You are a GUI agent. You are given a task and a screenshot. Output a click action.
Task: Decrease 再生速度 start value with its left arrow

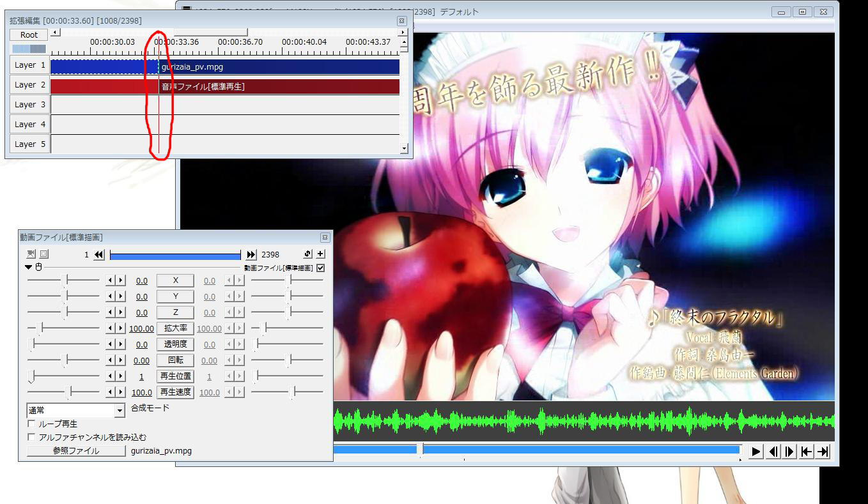(110, 392)
